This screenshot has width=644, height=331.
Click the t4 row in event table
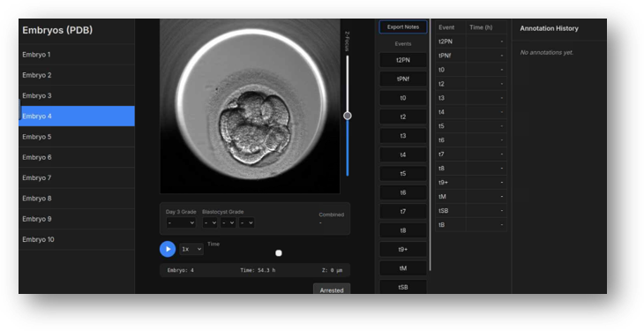coord(471,112)
